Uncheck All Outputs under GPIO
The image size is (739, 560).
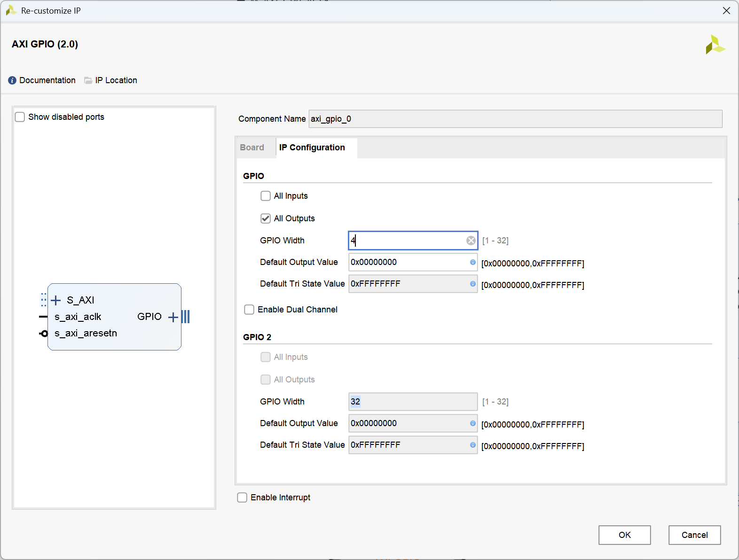point(266,218)
